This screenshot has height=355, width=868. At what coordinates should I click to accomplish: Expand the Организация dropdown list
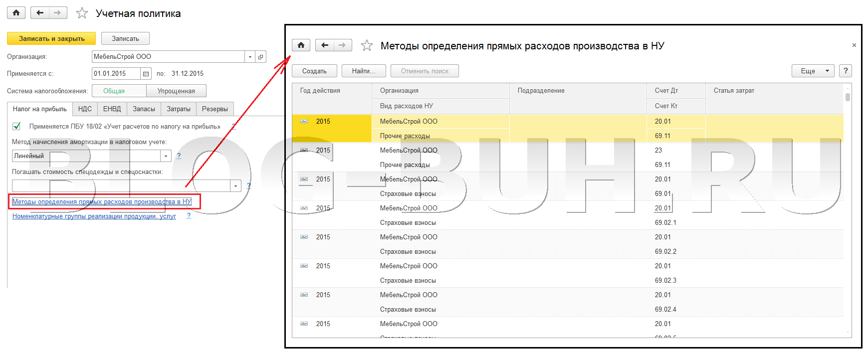250,57
